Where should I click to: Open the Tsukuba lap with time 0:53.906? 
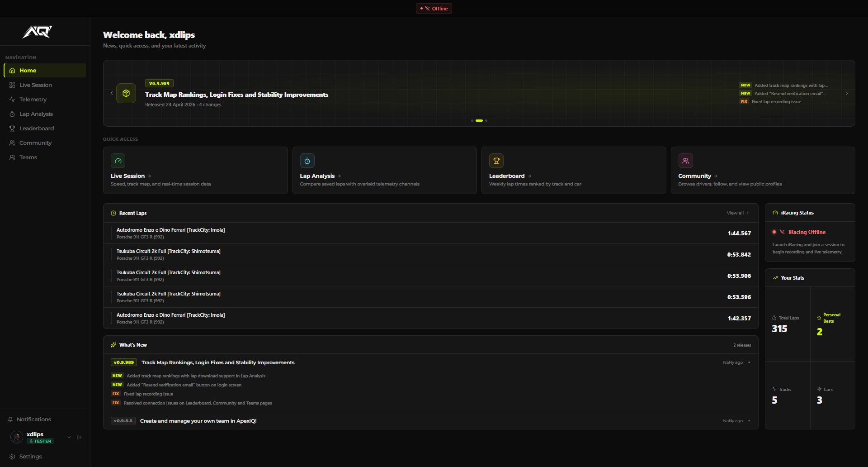(x=431, y=276)
